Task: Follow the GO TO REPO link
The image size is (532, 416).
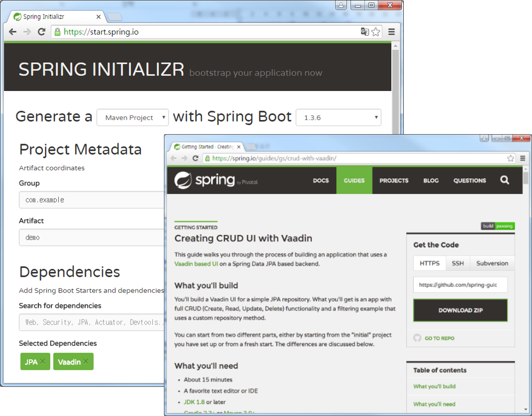Action: coord(439,338)
